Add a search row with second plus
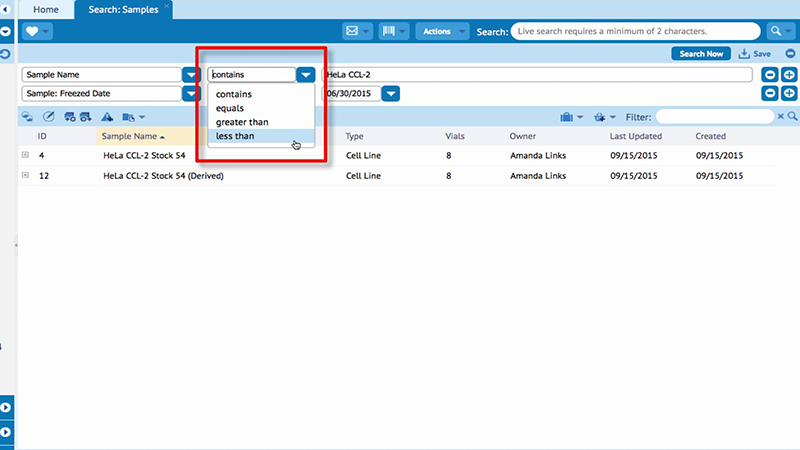This screenshot has width=800, height=450. click(789, 94)
